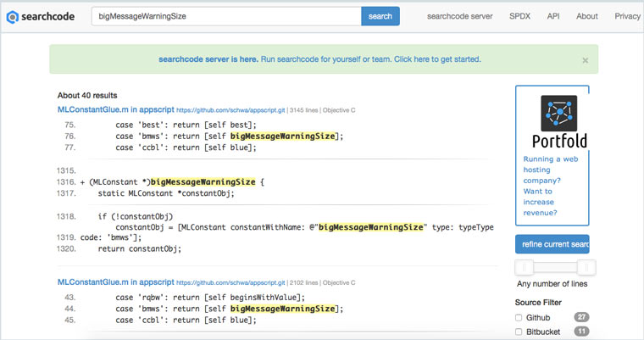The height and width of the screenshot is (340, 644).
Task: Open the About page link
Action: (587, 16)
